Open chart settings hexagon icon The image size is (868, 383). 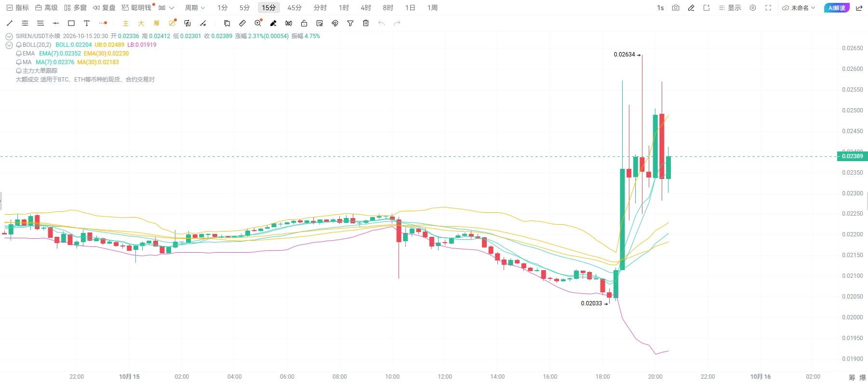(753, 8)
